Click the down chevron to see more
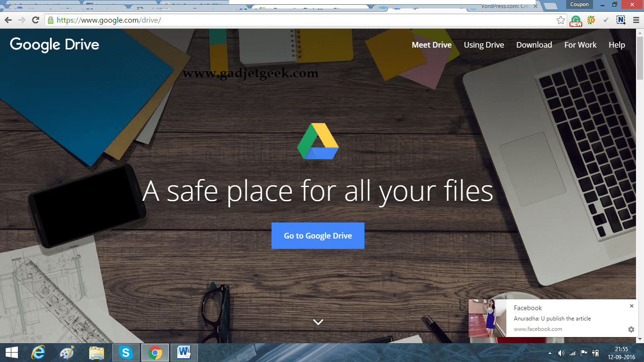This screenshot has width=644, height=362. (x=318, y=322)
